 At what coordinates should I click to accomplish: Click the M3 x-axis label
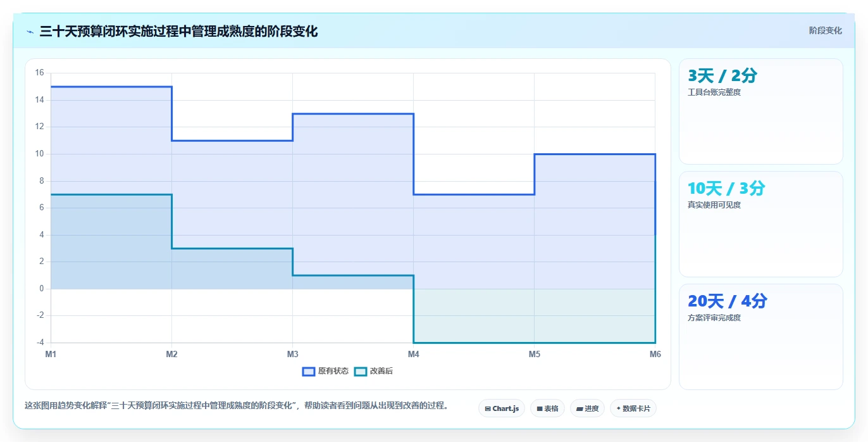[x=292, y=354]
